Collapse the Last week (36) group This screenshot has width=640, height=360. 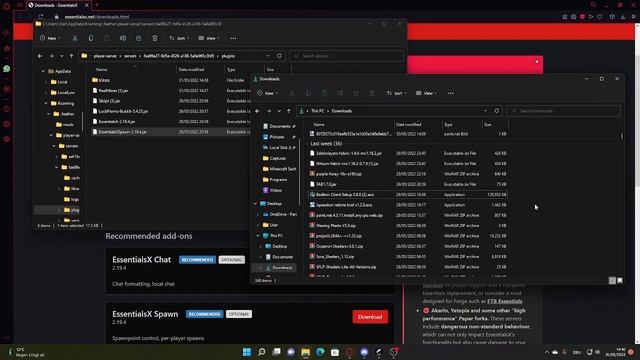pyautogui.click(x=308, y=144)
